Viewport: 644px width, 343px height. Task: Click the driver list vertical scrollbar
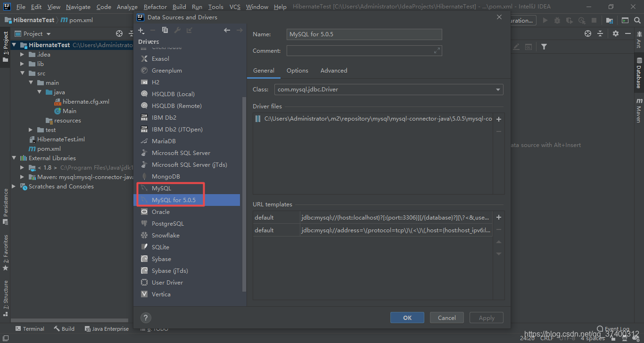(244, 193)
